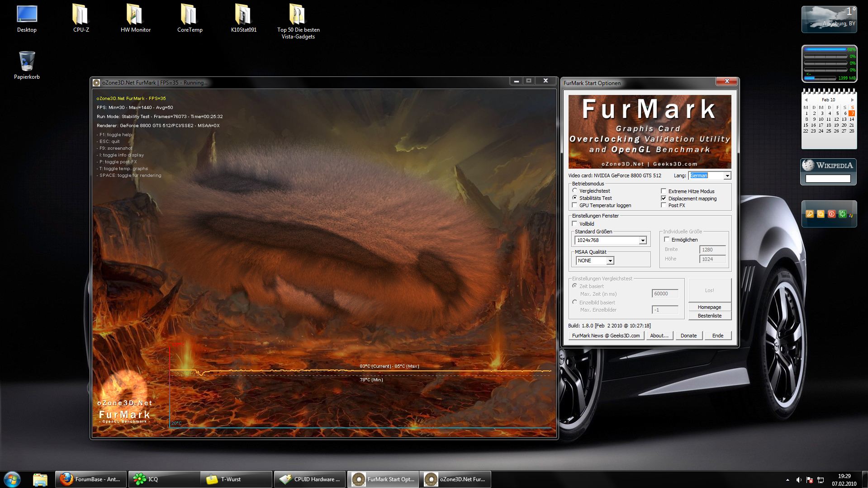Click the Wikipedia gadget search field

(828, 179)
